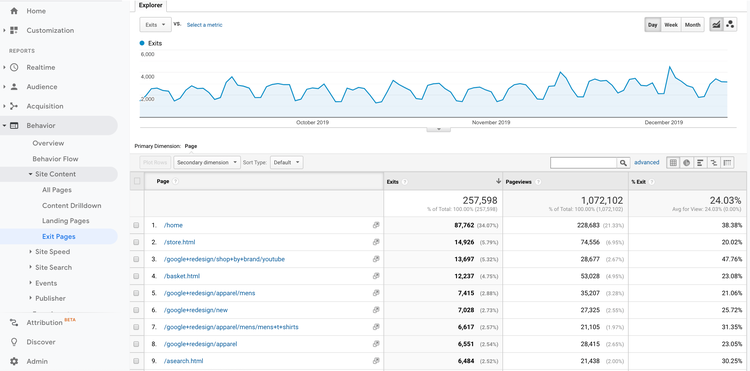Select the data table view icon
The height and width of the screenshot is (371, 750).
click(673, 163)
